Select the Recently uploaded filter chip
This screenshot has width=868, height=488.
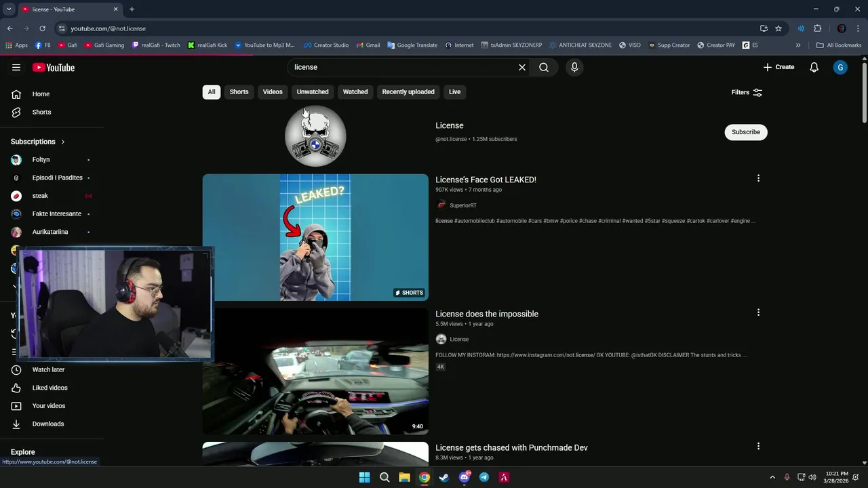point(408,92)
